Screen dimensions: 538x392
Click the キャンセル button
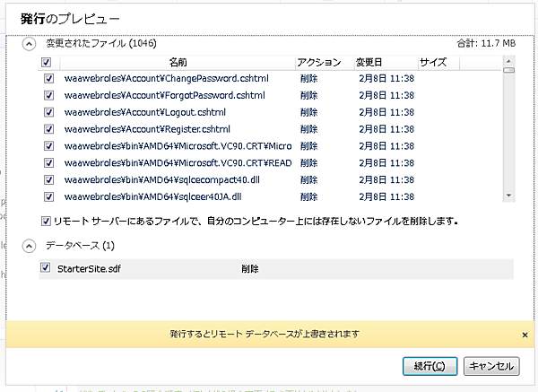[491, 366]
